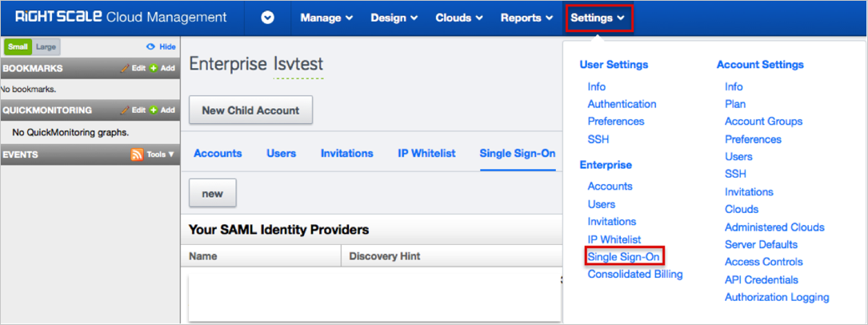Expand the Design menu

394,18
